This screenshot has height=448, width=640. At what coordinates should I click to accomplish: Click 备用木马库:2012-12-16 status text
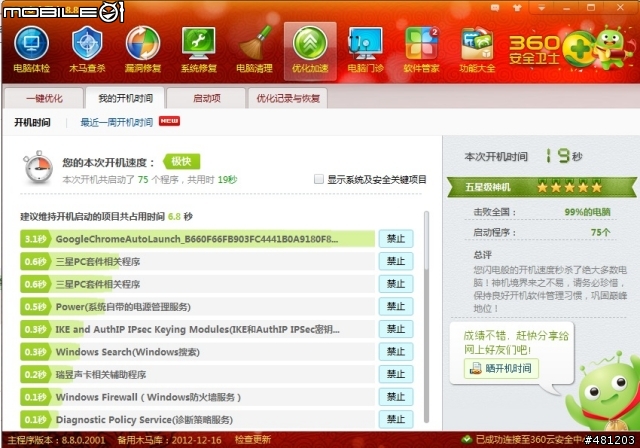(169, 440)
